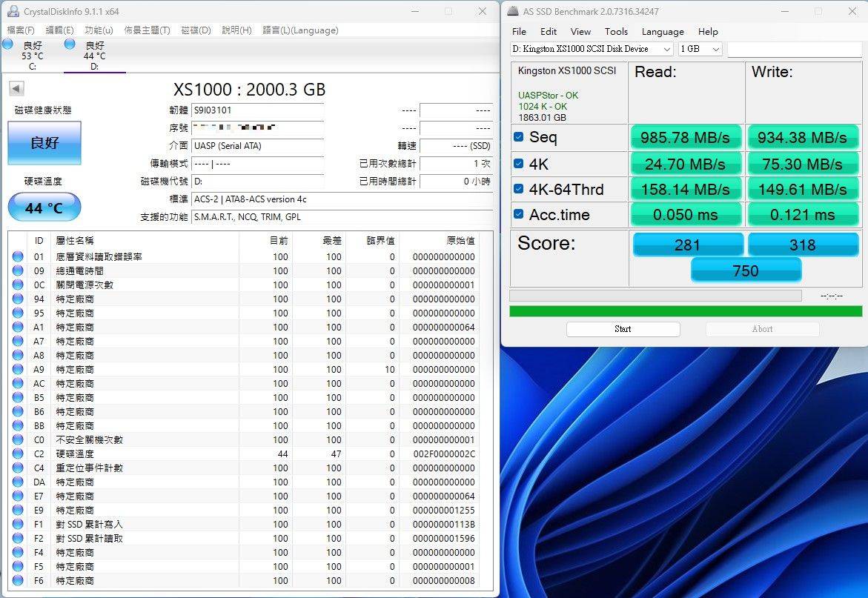Toggle the Acc.time test checkbox

(x=519, y=215)
